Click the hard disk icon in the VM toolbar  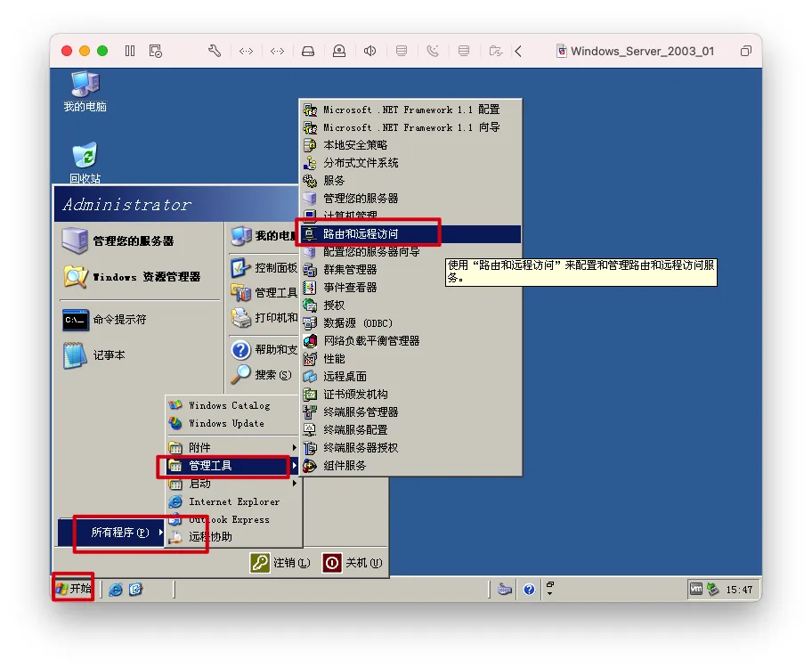coord(308,51)
